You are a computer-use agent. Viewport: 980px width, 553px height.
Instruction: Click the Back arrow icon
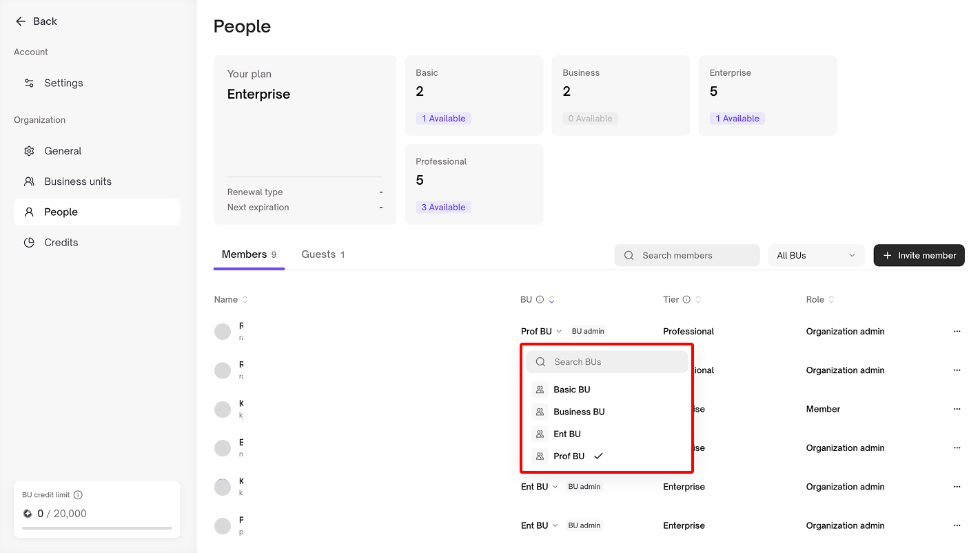(21, 21)
